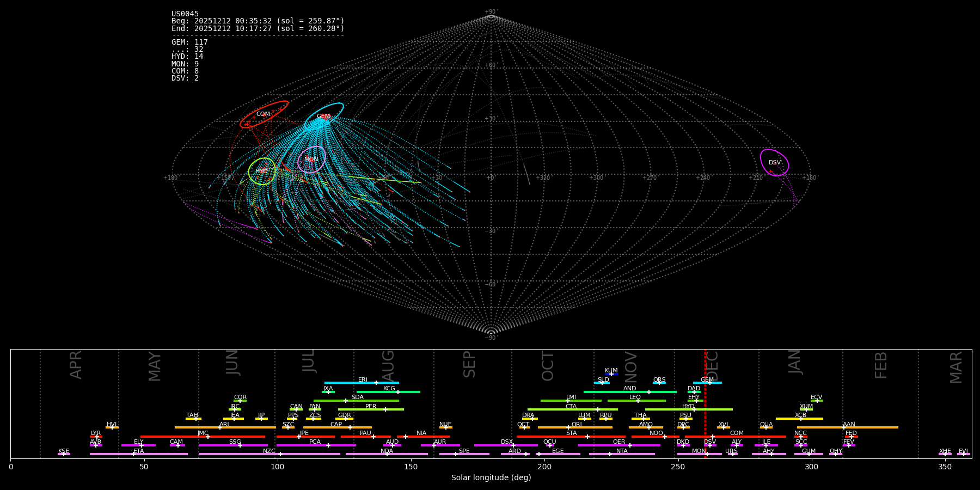Image resolution: width=980 pixels, height=490 pixels.
Task: Select the NZC shower bar
Action: click(269, 454)
